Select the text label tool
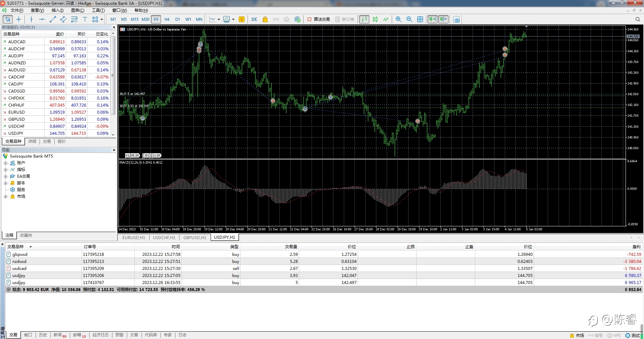This screenshot has width=644, height=339. point(85,19)
